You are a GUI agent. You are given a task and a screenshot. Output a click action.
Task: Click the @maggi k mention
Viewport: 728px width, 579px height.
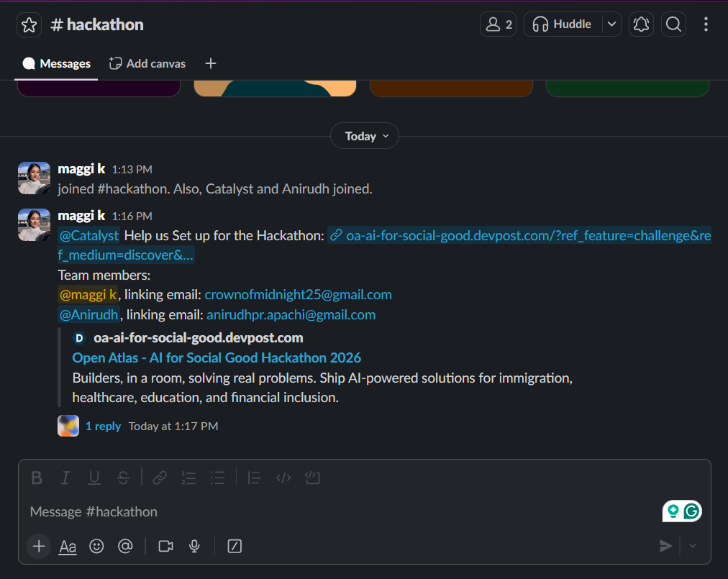pyautogui.click(x=88, y=294)
